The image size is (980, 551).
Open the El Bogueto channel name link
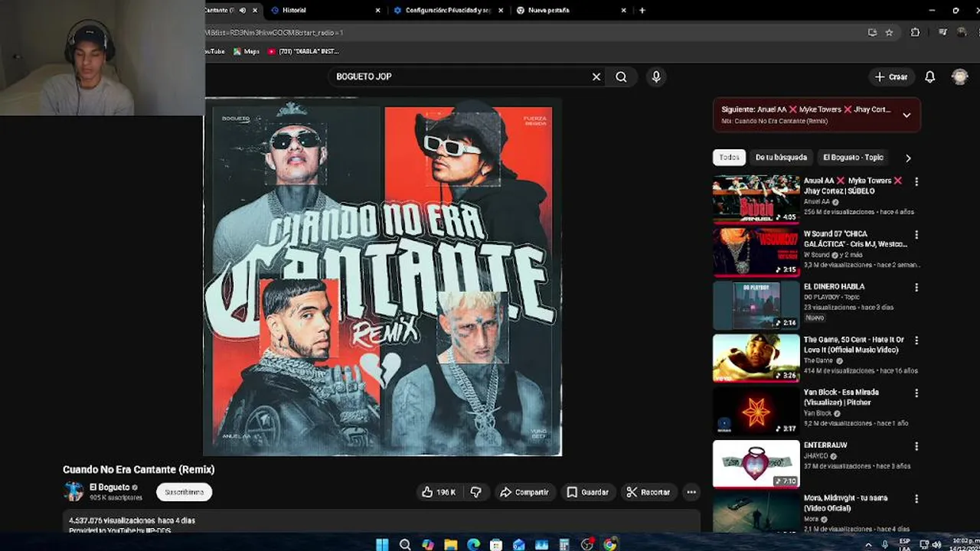click(x=109, y=487)
